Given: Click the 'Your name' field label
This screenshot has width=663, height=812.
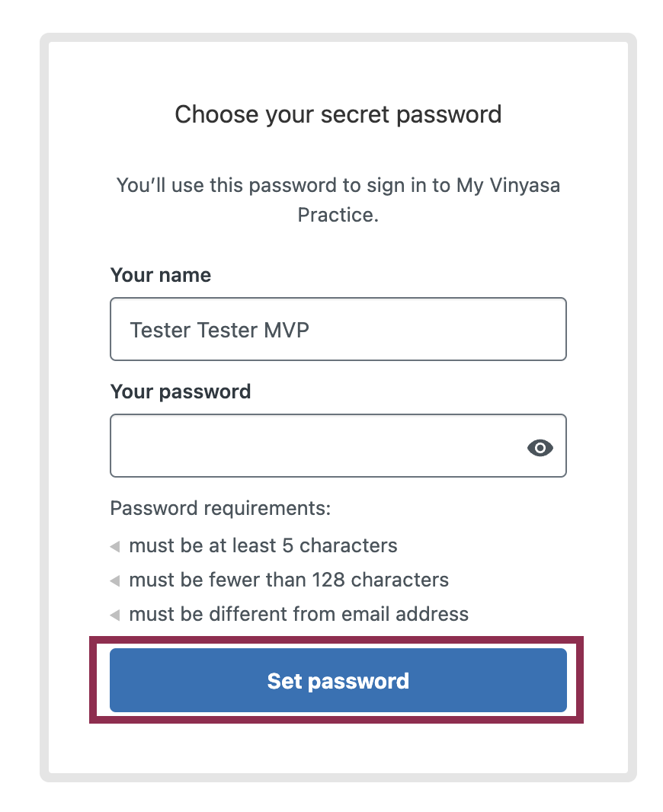Looking at the screenshot, I should pyautogui.click(x=160, y=276).
